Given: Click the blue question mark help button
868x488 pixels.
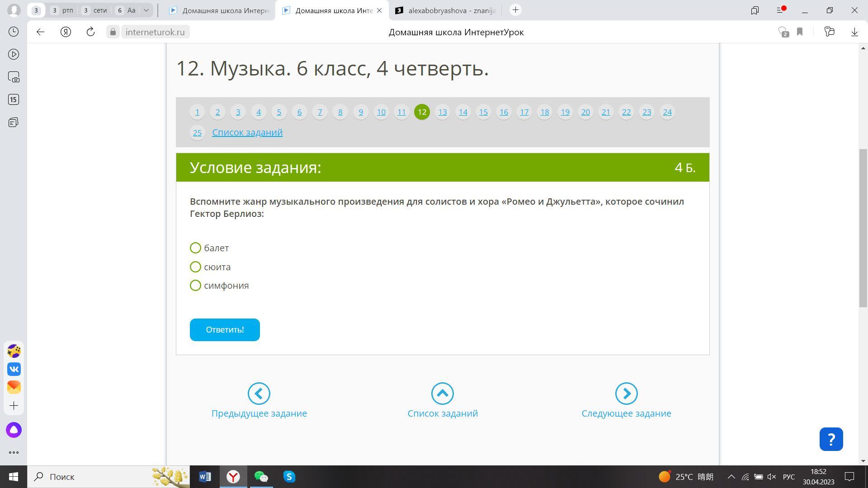Looking at the screenshot, I should pyautogui.click(x=831, y=439).
